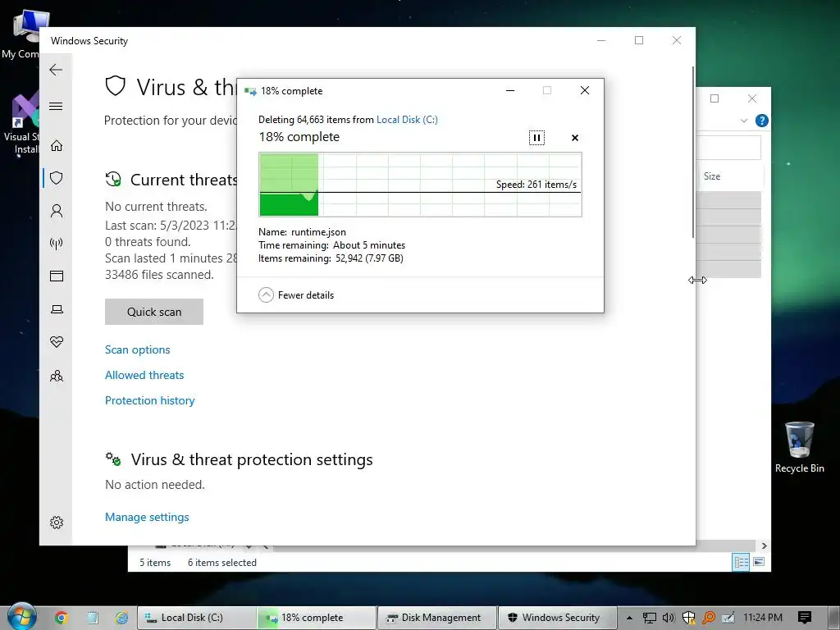This screenshot has width=840, height=630.
Task: Go back using Windows Security back arrow
Action: 56,70
